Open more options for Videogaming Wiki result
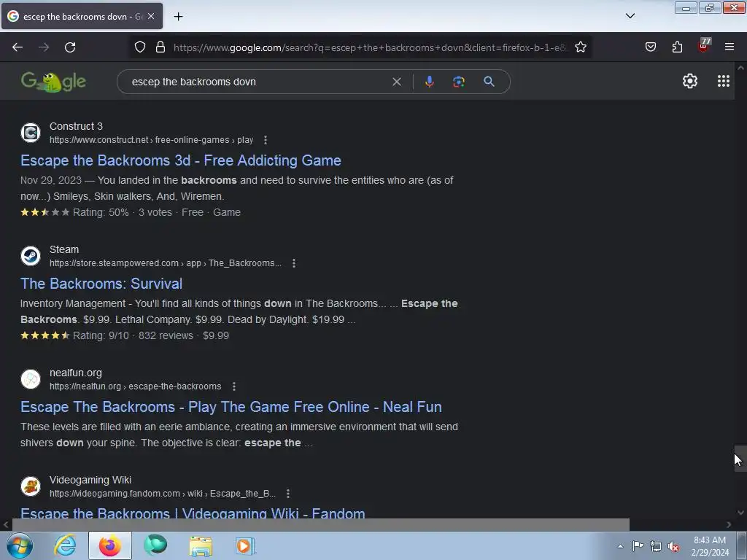 pyautogui.click(x=288, y=494)
